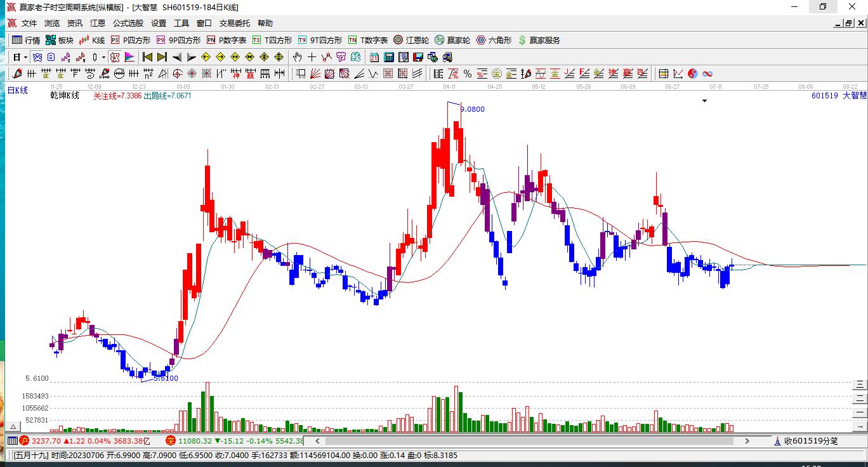Click the 乾坤K线 indicator label
The height and width of the screenshot is (467, 868).
(65, 96)
